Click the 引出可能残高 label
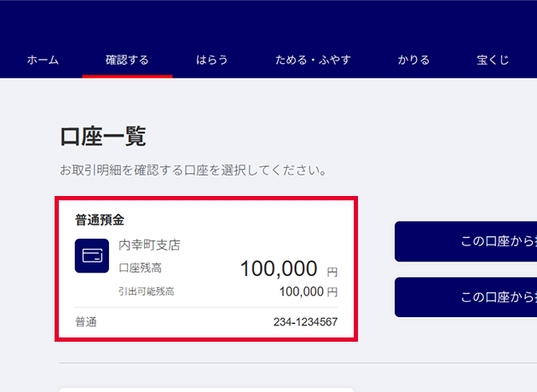The width and height of the screenshot is (537, 392). [146, 291]
